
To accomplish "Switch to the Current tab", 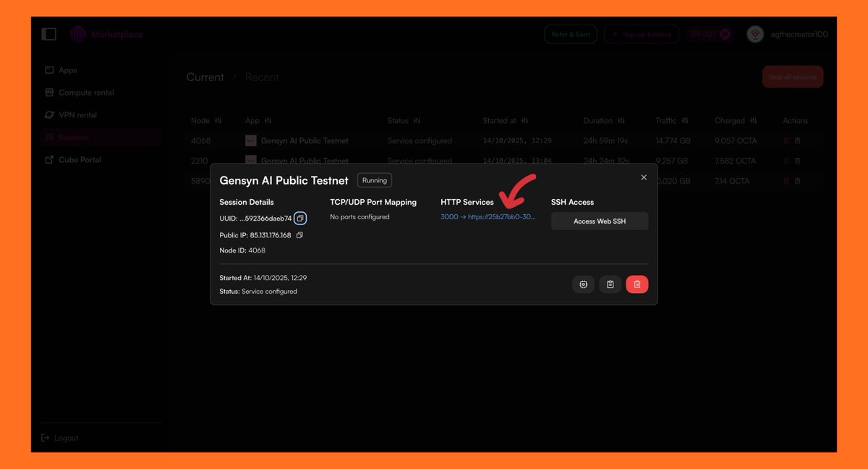I will click(205, 77).
